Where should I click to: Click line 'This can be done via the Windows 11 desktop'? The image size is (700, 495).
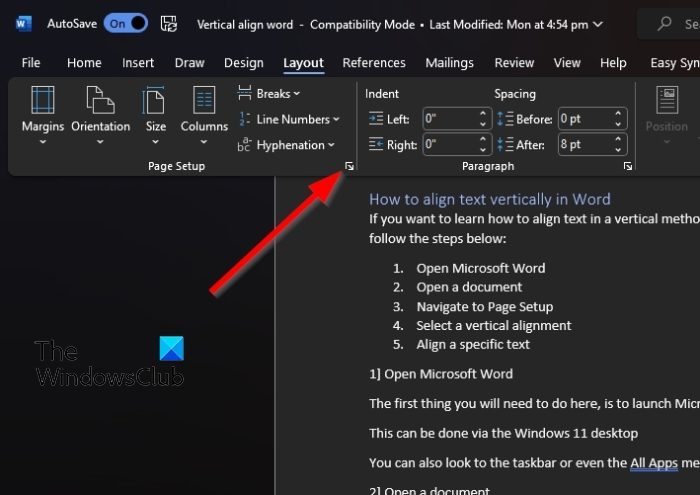click(x=503, y=433)
